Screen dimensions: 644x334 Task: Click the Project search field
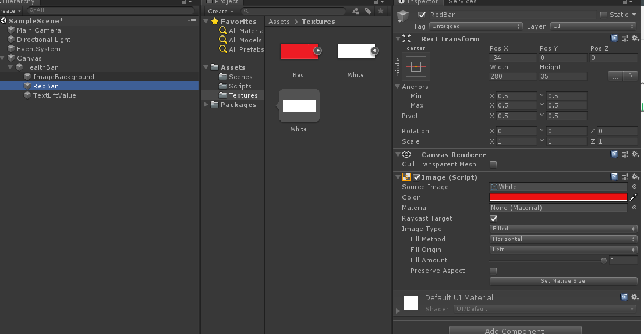(x=293, y=11)
